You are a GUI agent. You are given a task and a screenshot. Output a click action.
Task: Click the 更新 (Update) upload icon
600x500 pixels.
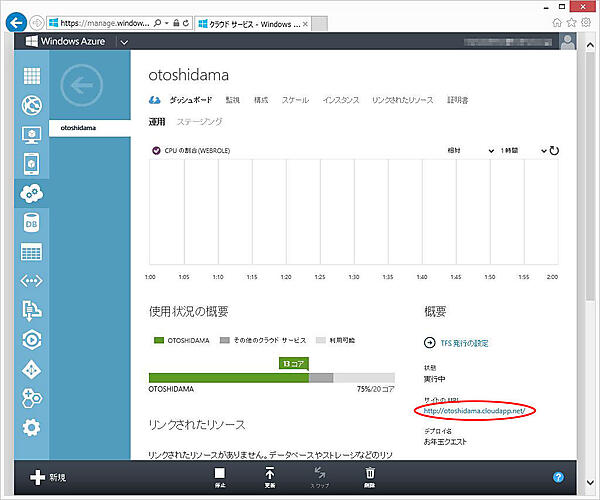(x=270, y=477)
